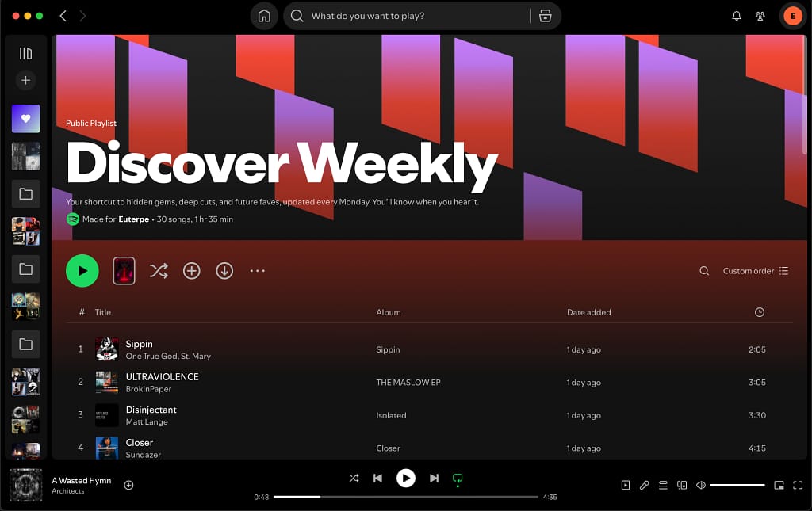The width and height of the screenshot is (812, 511).
Task: Open the Browse icon in search bar
Action: [x=546, y=16]
